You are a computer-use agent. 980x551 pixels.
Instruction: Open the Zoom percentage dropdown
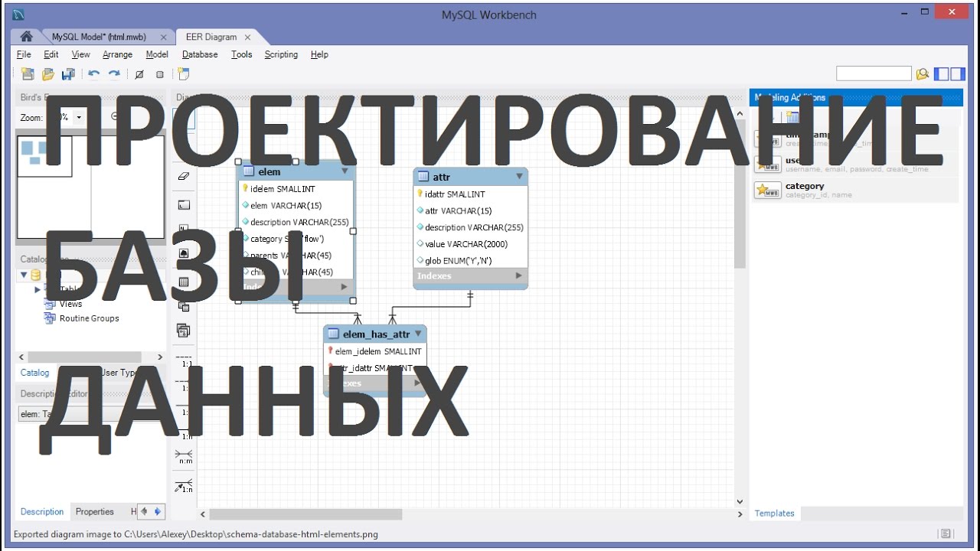[79, 118]
